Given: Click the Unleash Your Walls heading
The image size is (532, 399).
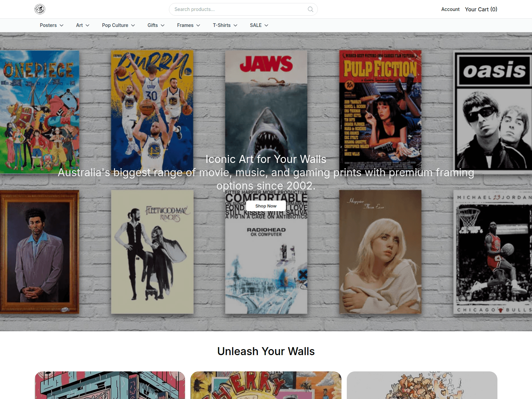Looking at the screenshot, I should point(266,351).
